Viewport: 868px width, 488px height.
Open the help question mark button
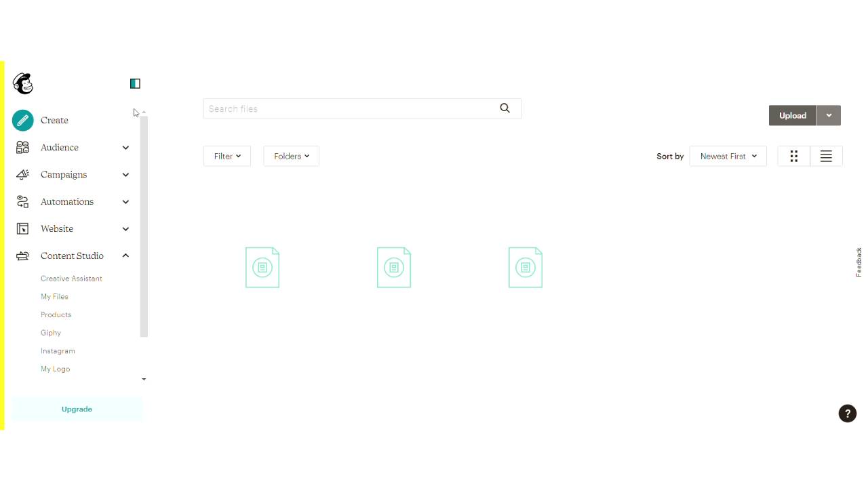848,413
